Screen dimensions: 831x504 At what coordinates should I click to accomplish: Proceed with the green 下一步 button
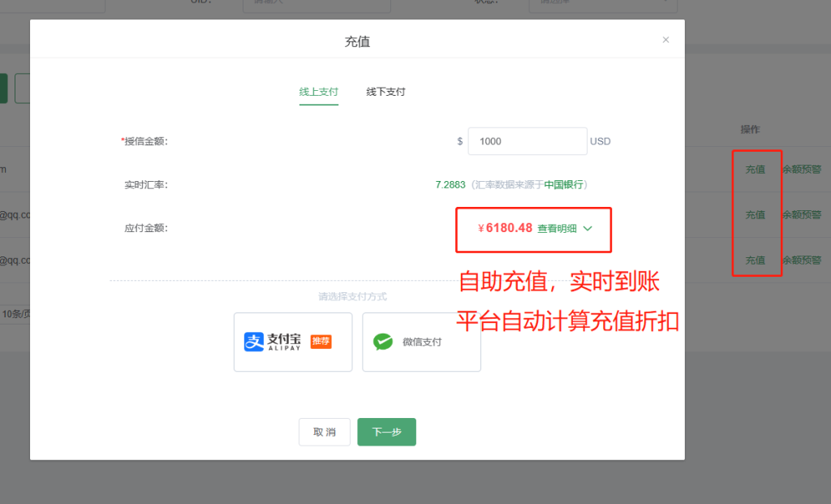[386, 432]
